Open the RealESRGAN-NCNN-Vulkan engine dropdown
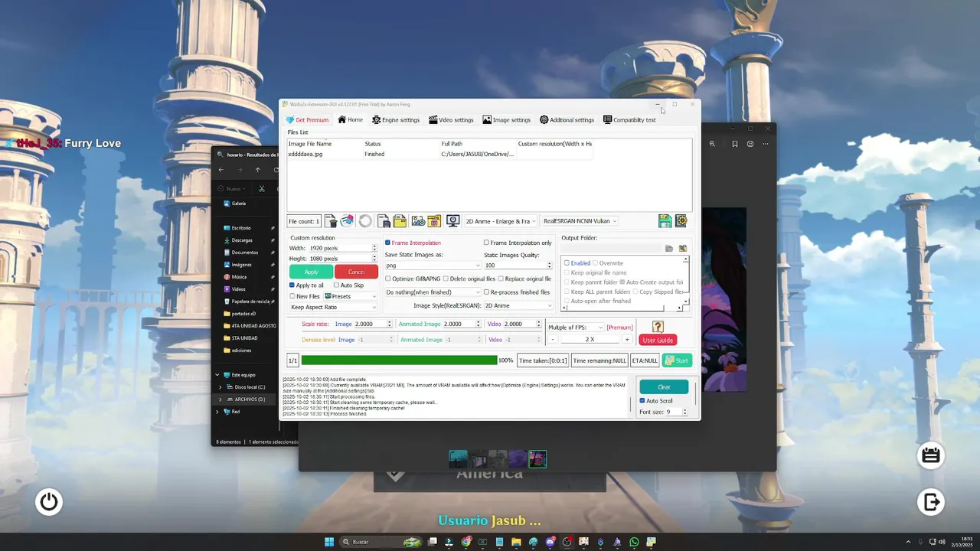The image size is (980, 551). 580,221
